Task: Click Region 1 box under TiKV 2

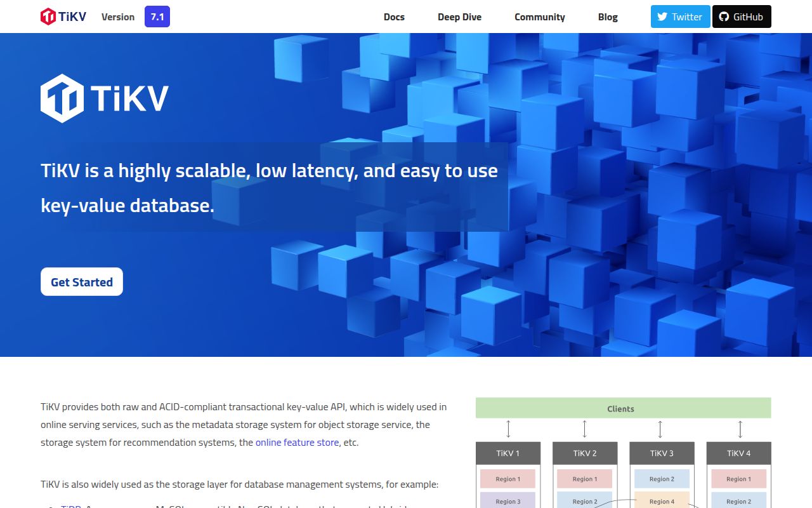Action: (584, 479)
